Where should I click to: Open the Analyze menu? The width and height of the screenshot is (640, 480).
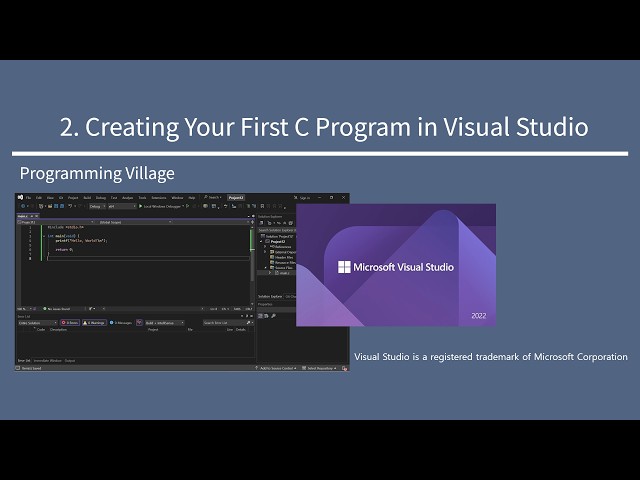point(127,198)
